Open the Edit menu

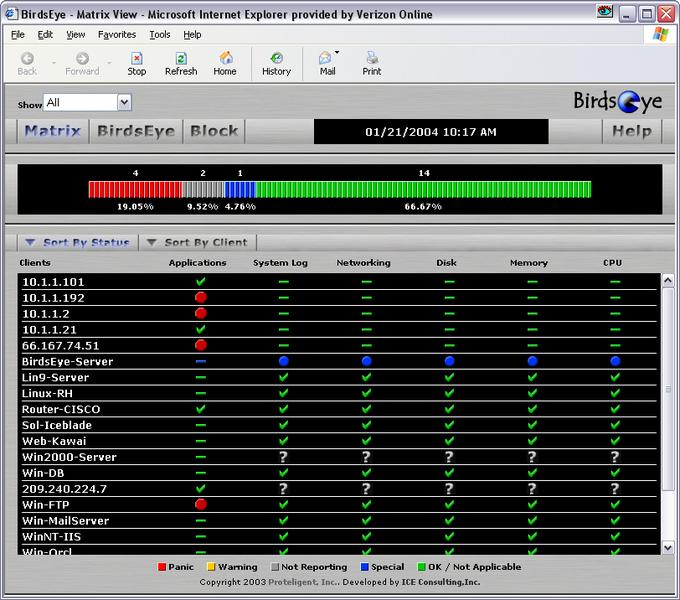point(45,35)
